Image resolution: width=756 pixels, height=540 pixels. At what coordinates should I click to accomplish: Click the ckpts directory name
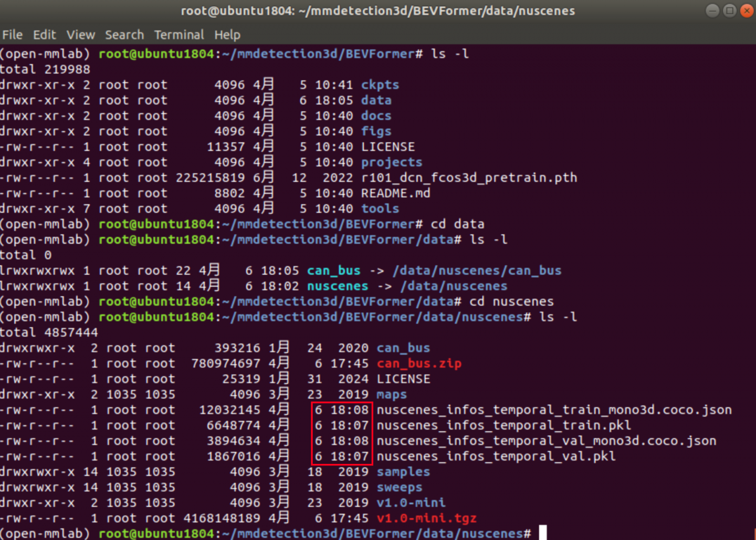pos(380,85)
